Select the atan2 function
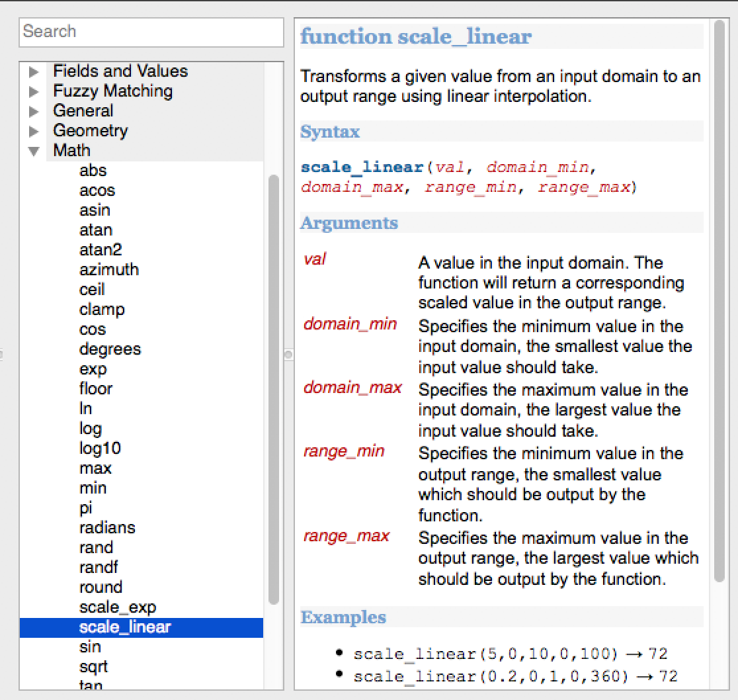Viewport: 738px width, 700px height. (x=101, y=249)
